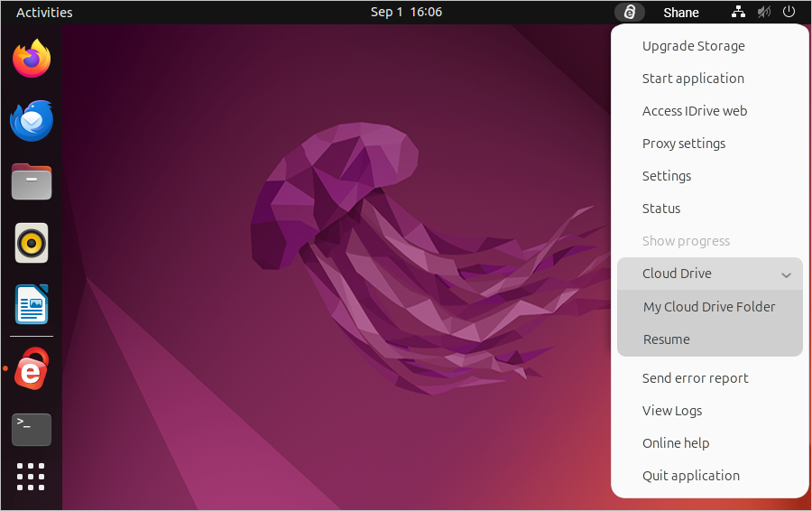Open Firefox from the dock
This screenshot has width=812, height=511.
pos(32,60)
